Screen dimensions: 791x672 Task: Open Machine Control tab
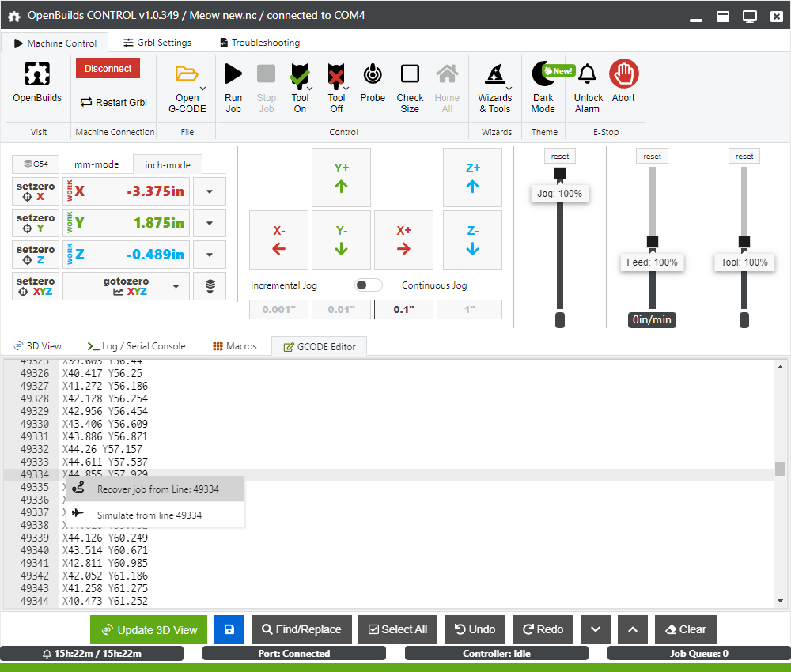tap(55, 43)
